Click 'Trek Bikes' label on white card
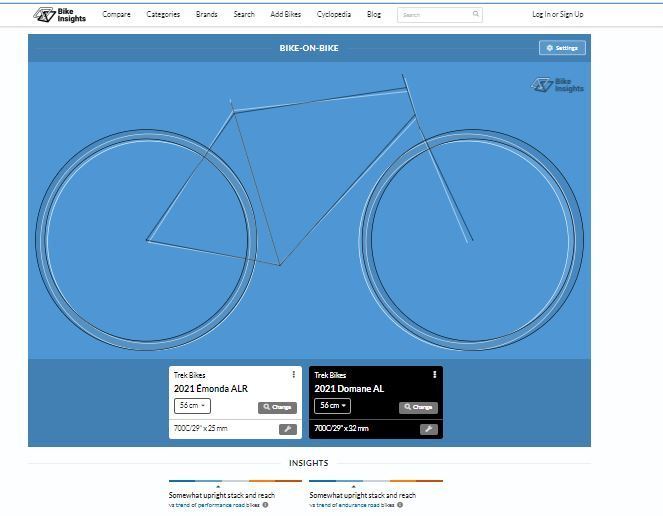This screenshot has height=516, width=663. [x=189, y=375]
